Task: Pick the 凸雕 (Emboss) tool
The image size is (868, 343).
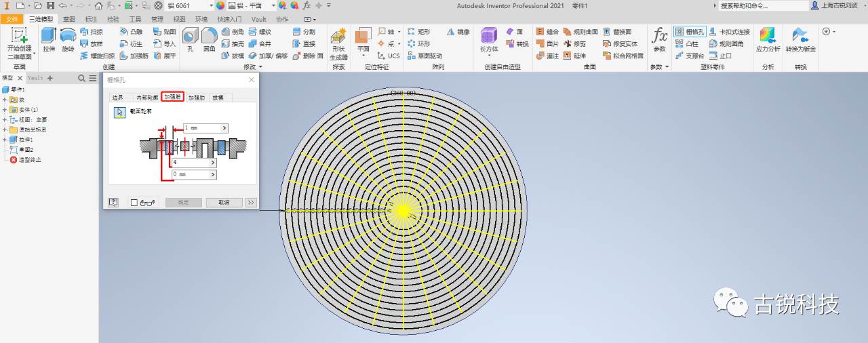Action: [x=131, y=32]
